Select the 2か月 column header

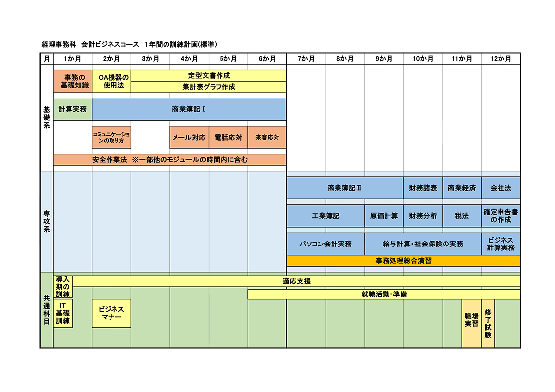pos(111,59)
